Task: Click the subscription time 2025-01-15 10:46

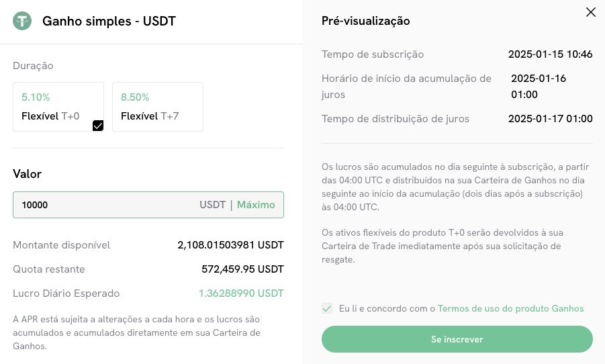Action: 550,54
